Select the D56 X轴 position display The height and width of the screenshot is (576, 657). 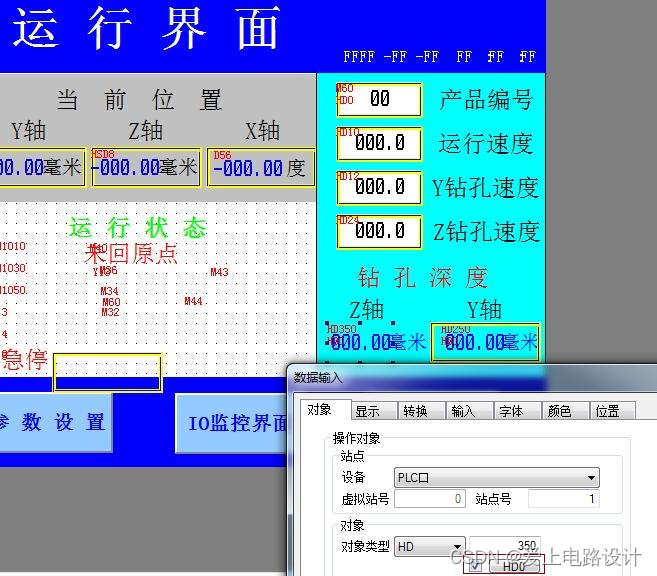tap(261, 167)
